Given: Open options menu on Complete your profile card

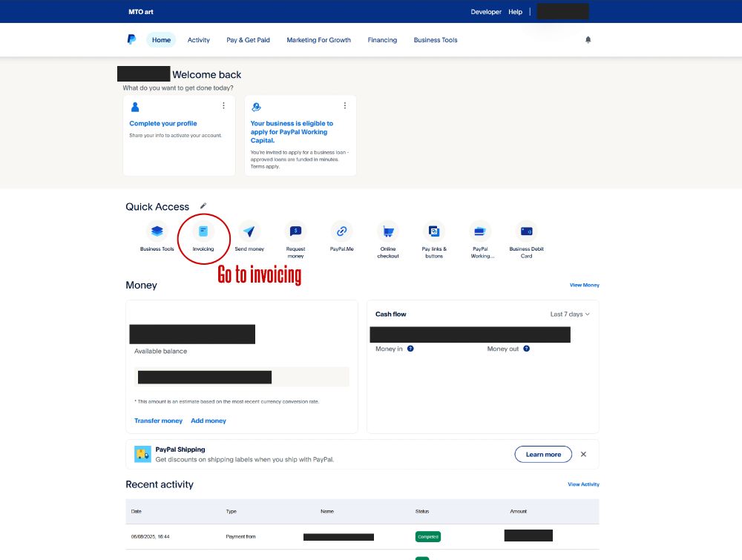Looking at the screenshot, I should [x=223, y=105].
